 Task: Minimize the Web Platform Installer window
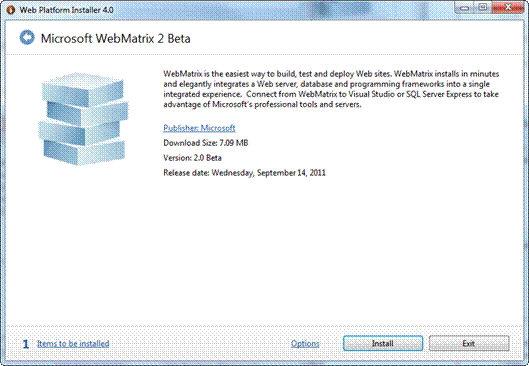[465, 7]
